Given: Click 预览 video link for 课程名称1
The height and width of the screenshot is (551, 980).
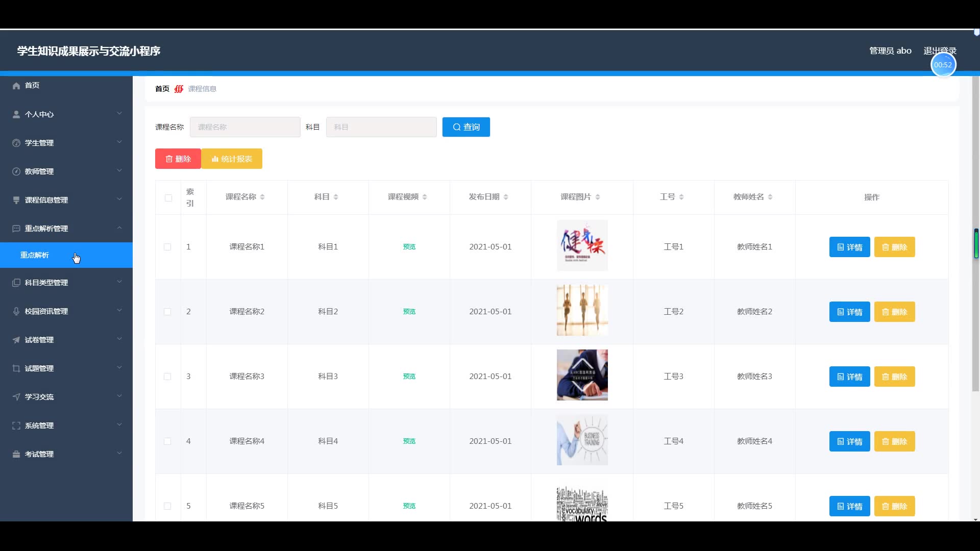Looking at the screenshot, I should pyautogui.click(x=409, y=247).
